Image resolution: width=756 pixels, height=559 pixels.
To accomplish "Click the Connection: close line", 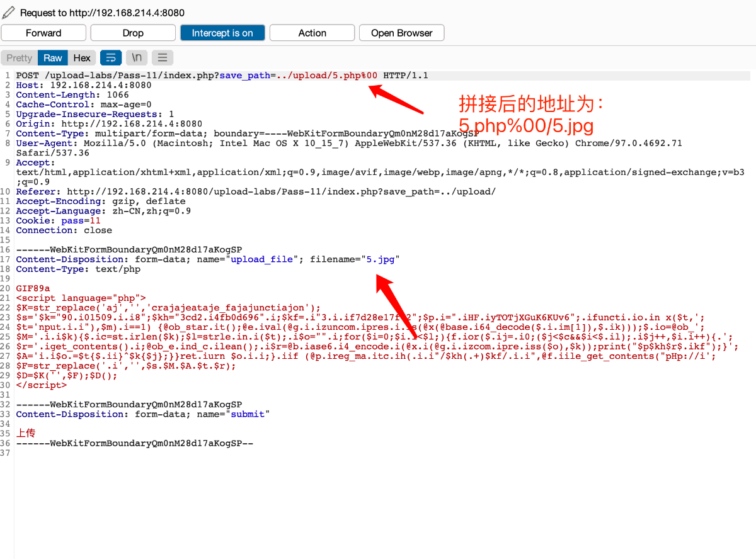I will point(64,230).
